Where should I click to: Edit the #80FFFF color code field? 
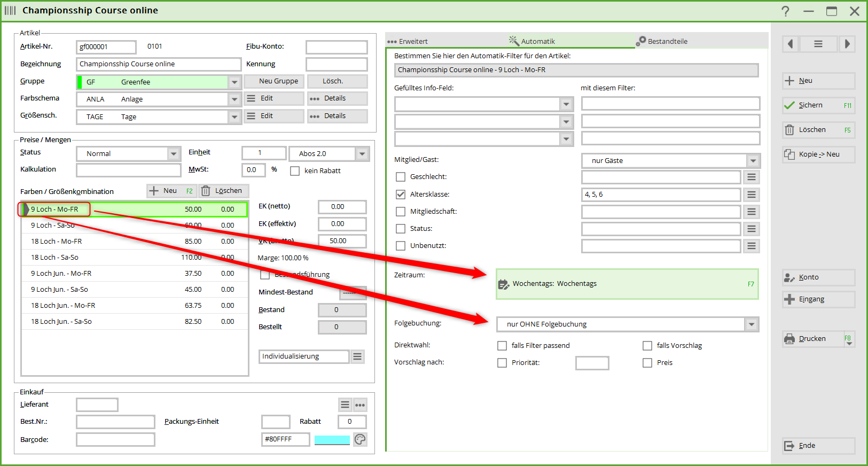pyautogui.click(x=285, y=439)
